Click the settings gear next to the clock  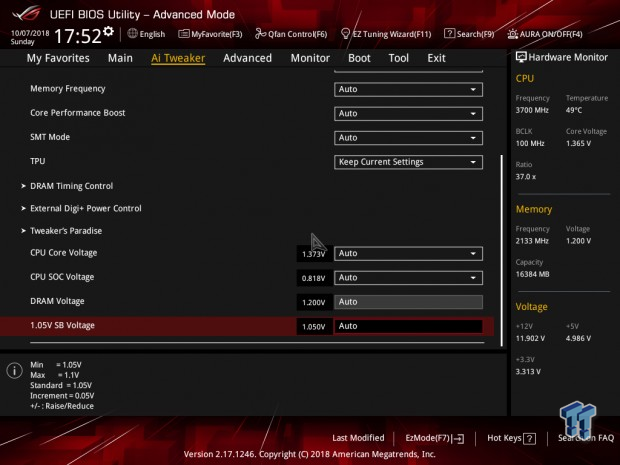(x=108, y=31)
